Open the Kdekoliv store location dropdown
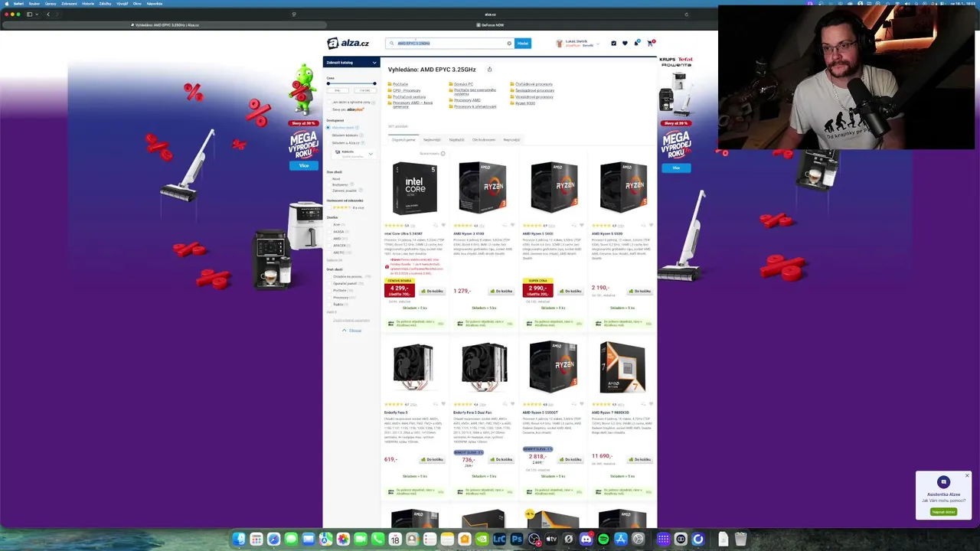This screenshot has height=551, width=980. pyautogui.click(x=353, y=153)
